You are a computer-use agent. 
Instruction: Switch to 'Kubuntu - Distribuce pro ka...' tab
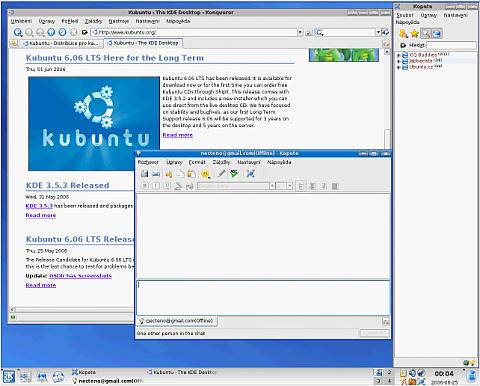tap(60, 43)
